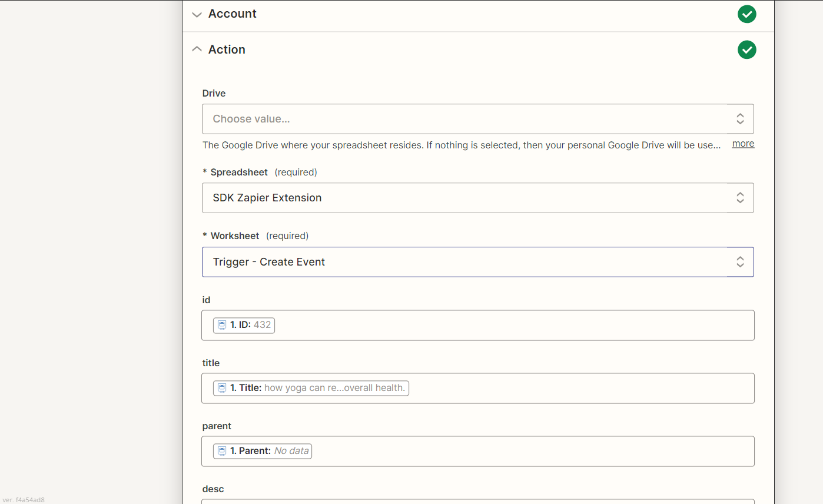The height and width of the screenshot is (504, 823).
Task: Click empty area of the title input field
Action: (x=577, y=388)
